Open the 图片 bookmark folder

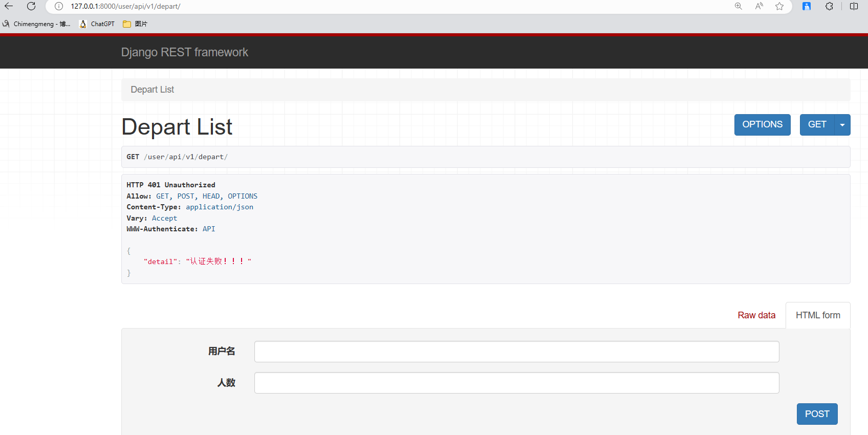click(x=135, y=24)
